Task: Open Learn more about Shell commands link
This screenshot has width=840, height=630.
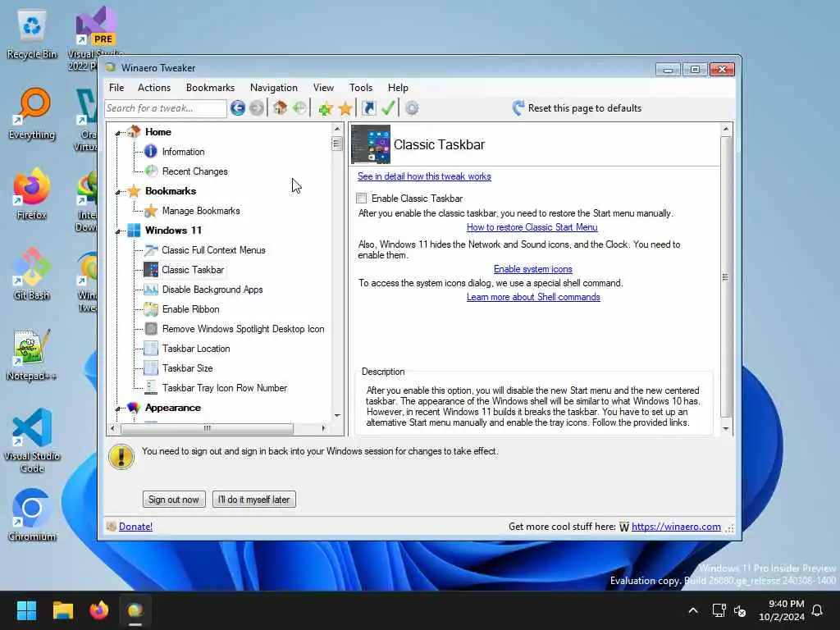Action: pyautogui.click(x=533, y=297)
